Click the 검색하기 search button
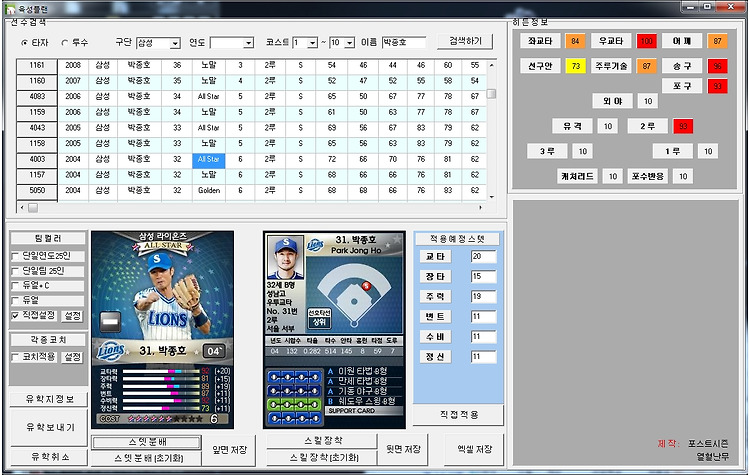 pyautogui.click(x=465, y=42)
